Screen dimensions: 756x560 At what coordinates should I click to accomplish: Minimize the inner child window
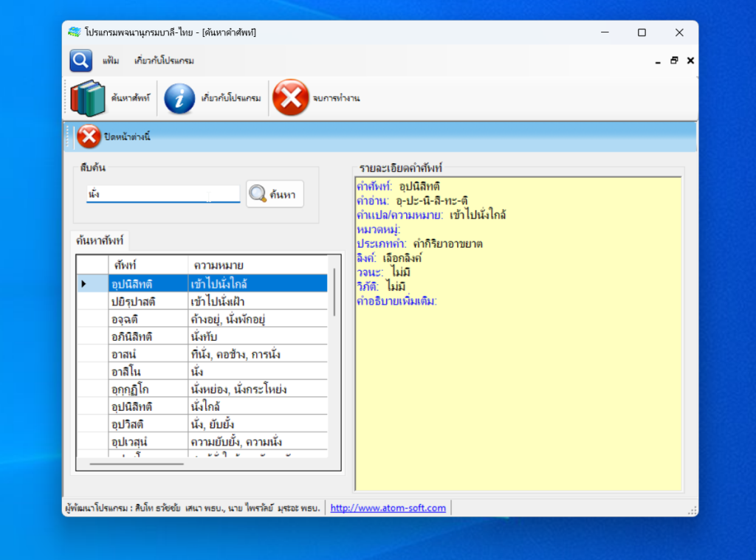pyautogui.click(x=658, y=61)
